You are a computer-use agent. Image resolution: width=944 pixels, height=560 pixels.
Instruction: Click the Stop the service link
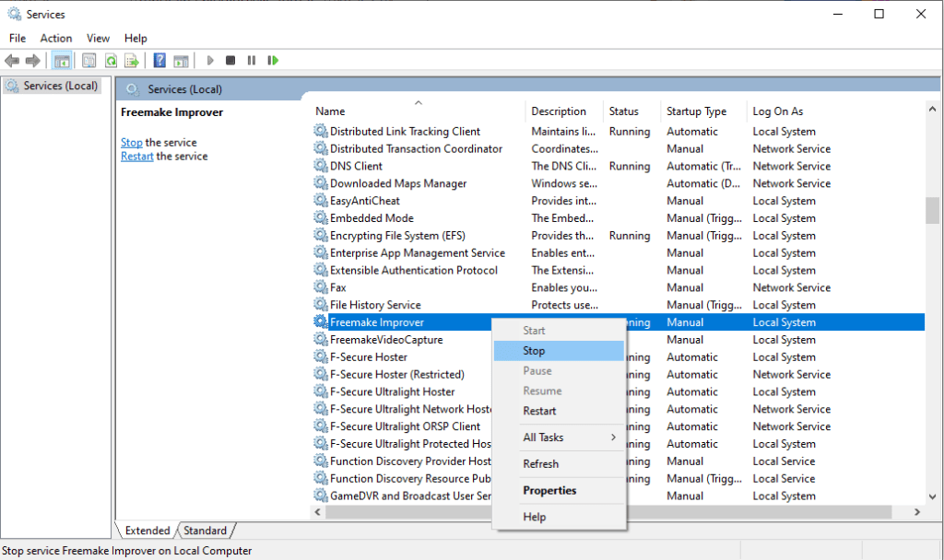131,143
